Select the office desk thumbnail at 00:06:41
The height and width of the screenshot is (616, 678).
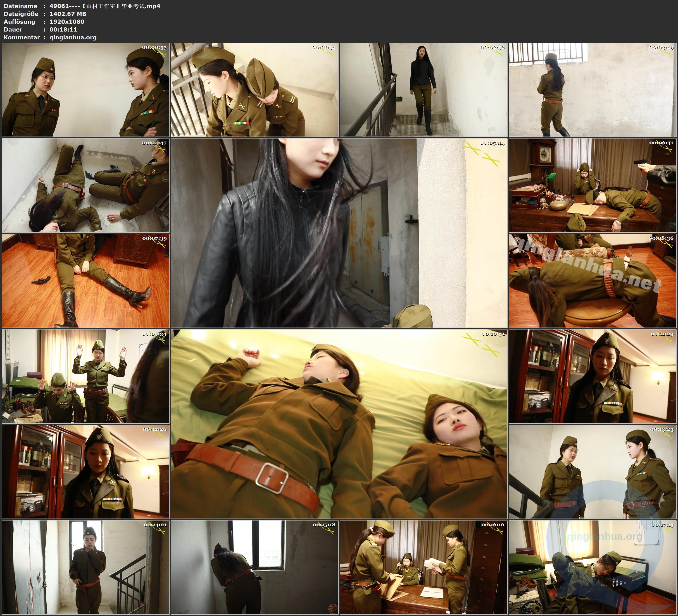[592, 185]
